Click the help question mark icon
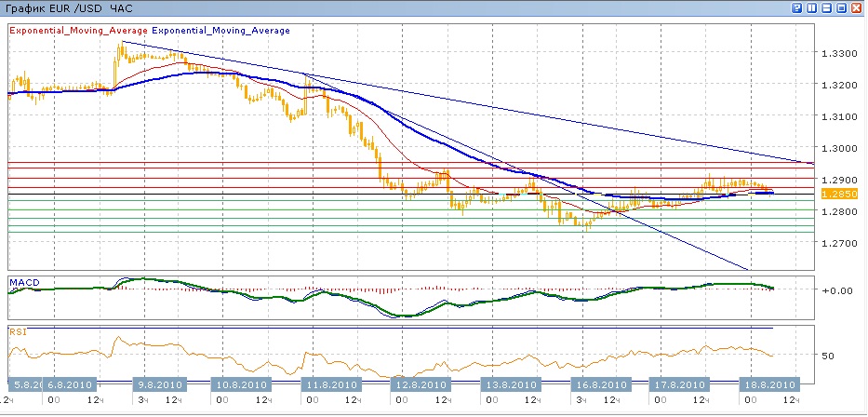 [x=797, y=7]
